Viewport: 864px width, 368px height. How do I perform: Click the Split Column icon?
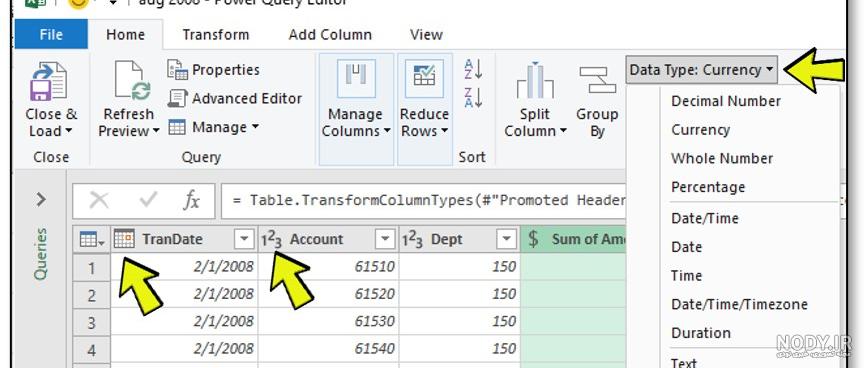pos(535,81)
